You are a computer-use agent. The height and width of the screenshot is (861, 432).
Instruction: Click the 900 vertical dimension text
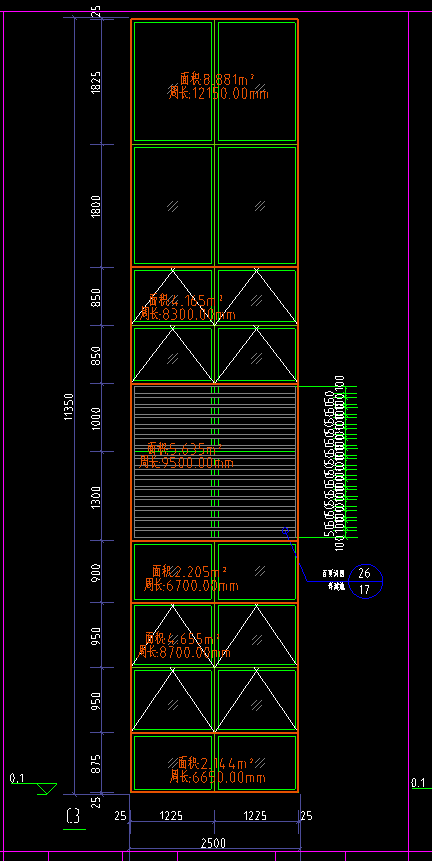click(96, 572)
